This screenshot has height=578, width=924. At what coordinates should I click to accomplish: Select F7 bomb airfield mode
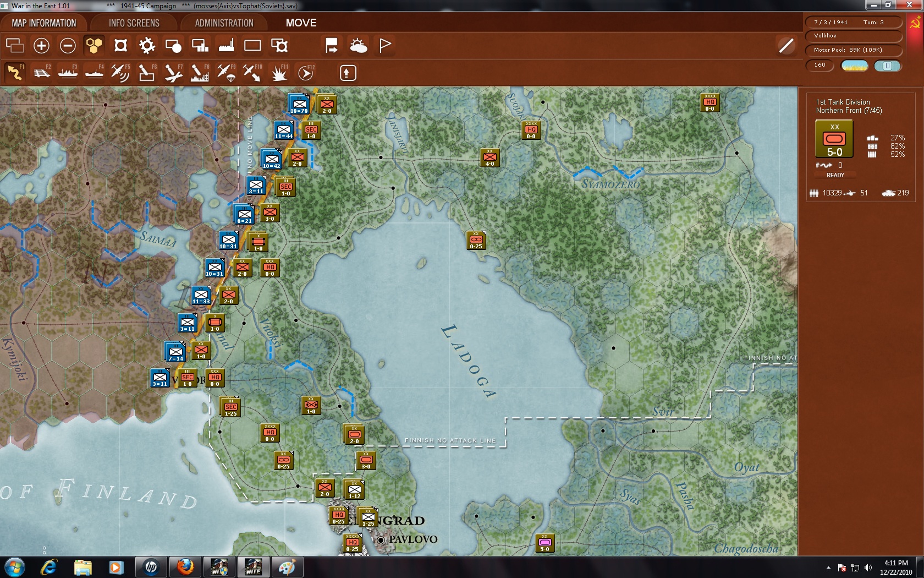click(x=173, y=73)
